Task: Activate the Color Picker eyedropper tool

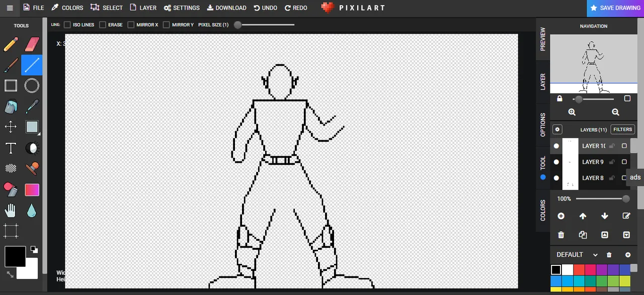Action: click(x=32, y=107)
